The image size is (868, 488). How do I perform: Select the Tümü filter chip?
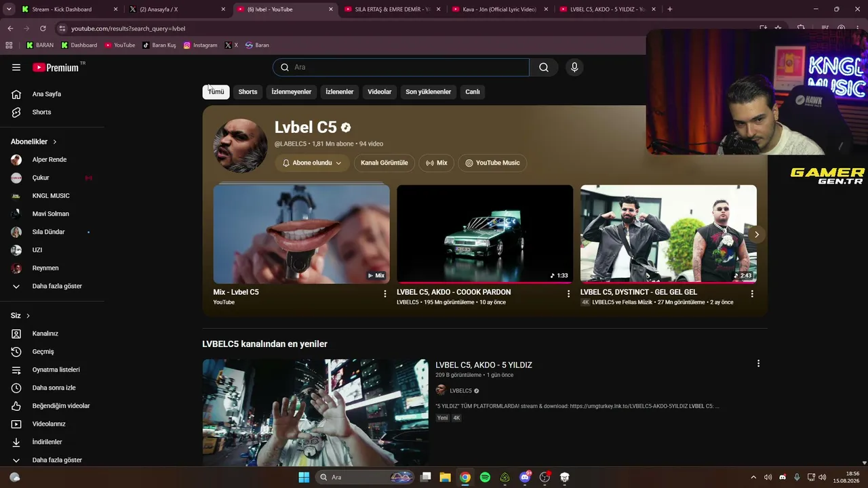point(216,91)
